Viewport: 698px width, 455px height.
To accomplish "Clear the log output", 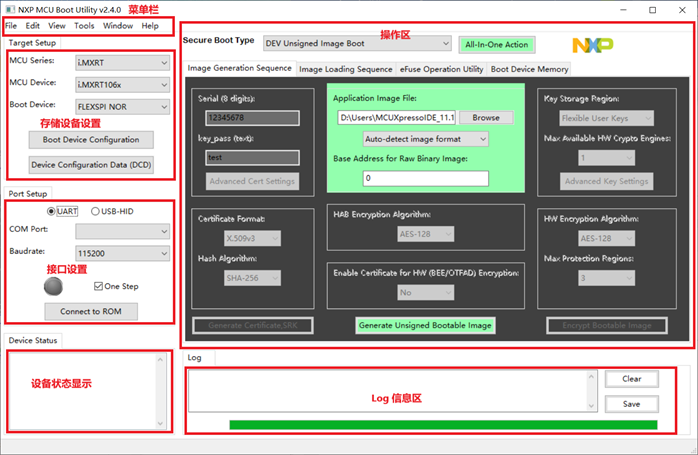I will tap(632, 379).
